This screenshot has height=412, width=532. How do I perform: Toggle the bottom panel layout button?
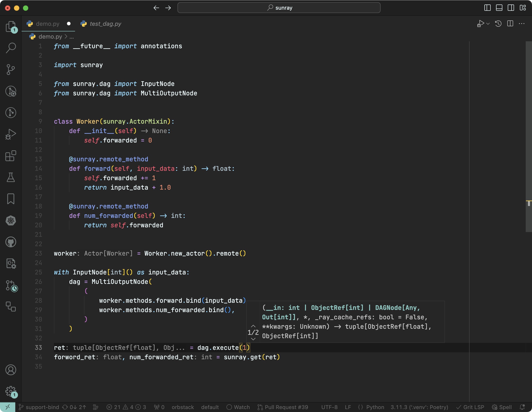(499, 8)
